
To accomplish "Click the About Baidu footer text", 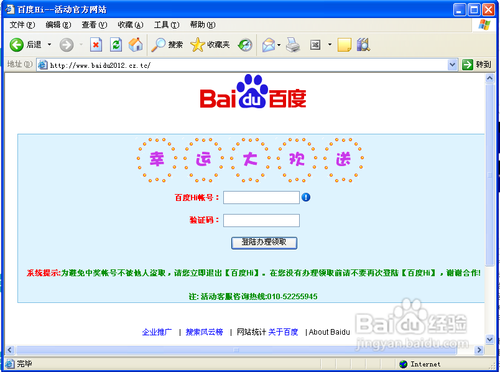I will (329, 332).
